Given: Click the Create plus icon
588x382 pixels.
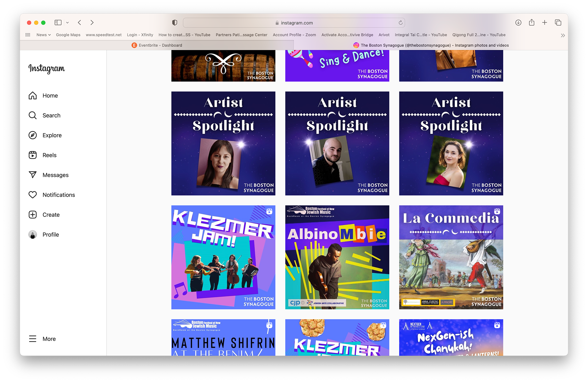Looking at the screenshot, I should point(33,215).
